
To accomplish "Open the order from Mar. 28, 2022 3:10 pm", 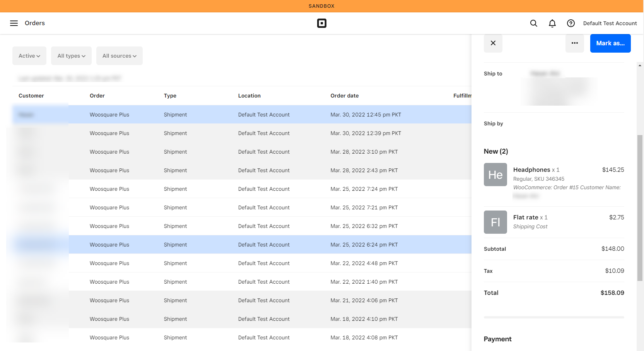I will [x=242, y=152].
